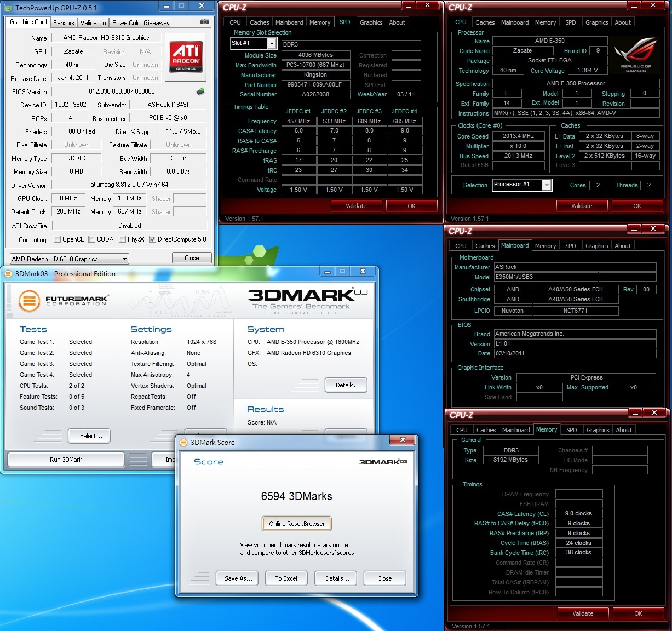672x631 pixels.
Task: Open the Online ResultBrowser
Action: click(x=297, y=524)
